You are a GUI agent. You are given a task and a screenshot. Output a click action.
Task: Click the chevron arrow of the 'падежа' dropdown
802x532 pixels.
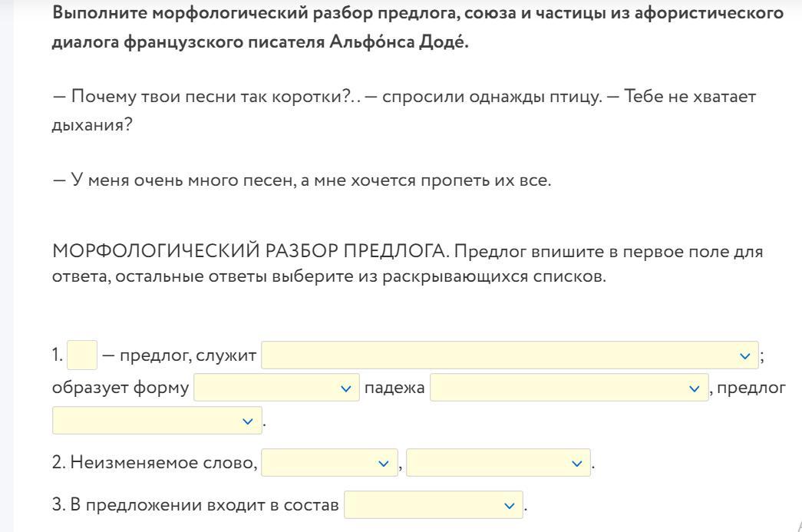(x=695, y=388)
